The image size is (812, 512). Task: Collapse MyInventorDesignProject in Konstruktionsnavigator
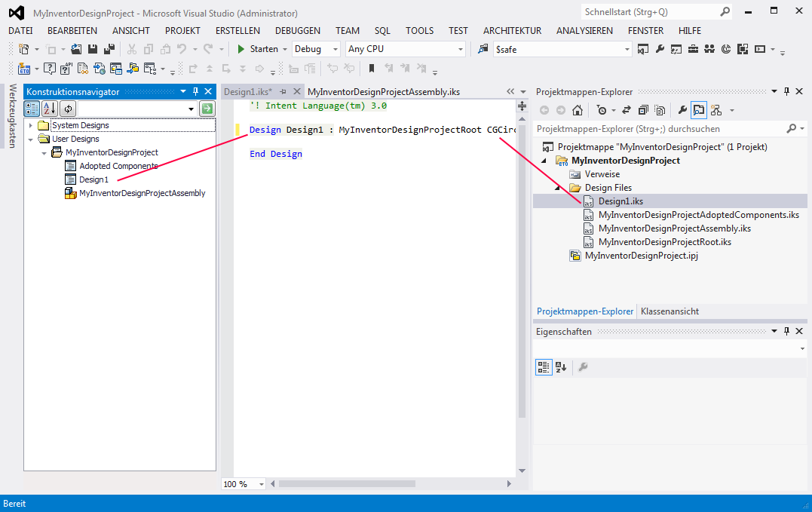pyautogui.click(x=44, y=153)
